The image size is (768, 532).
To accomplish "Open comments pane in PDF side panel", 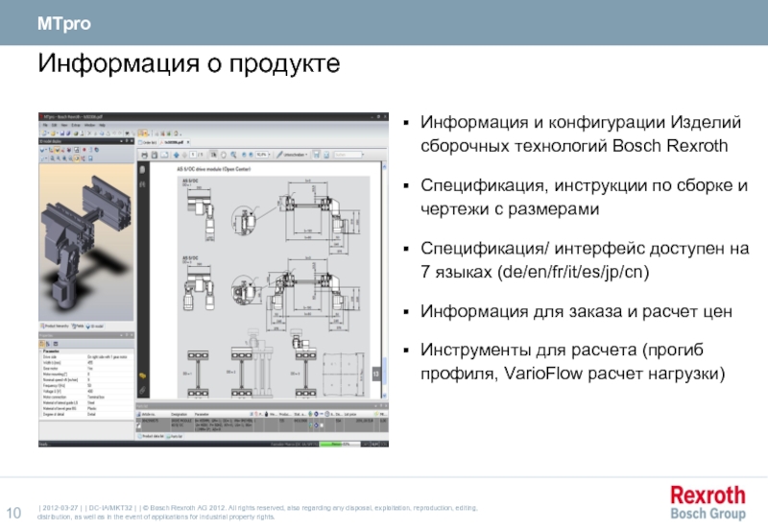I will (x=142, y=376).
